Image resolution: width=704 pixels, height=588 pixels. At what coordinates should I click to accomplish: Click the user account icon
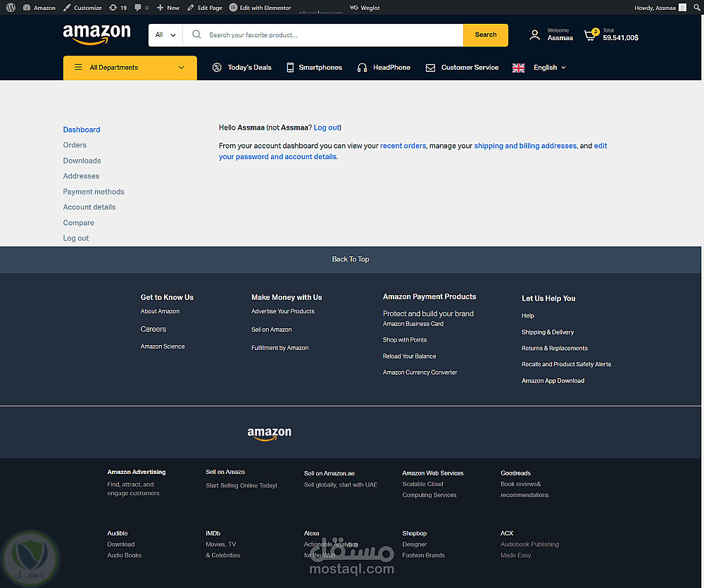tap(534, 35)
